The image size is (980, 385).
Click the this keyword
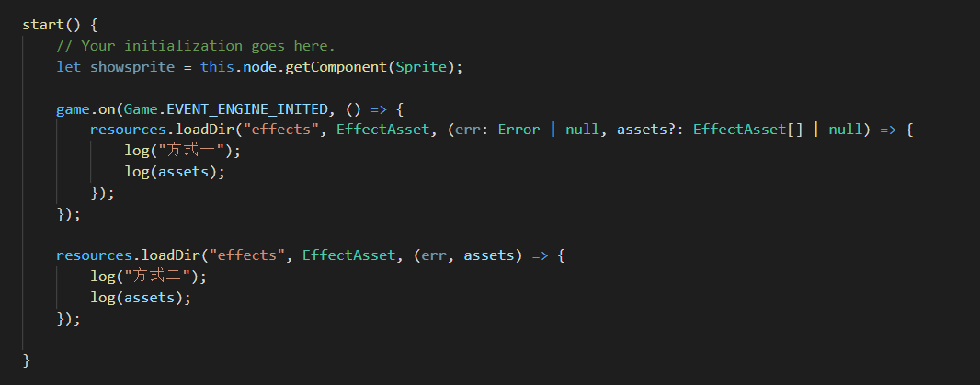click(217, 67)
